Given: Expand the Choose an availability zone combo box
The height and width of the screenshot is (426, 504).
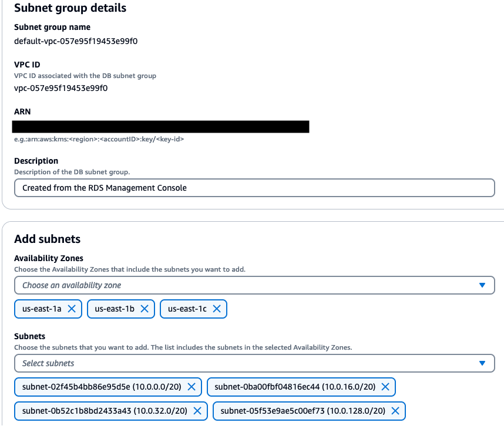Looking at the screenshot, I should point(235,285).
